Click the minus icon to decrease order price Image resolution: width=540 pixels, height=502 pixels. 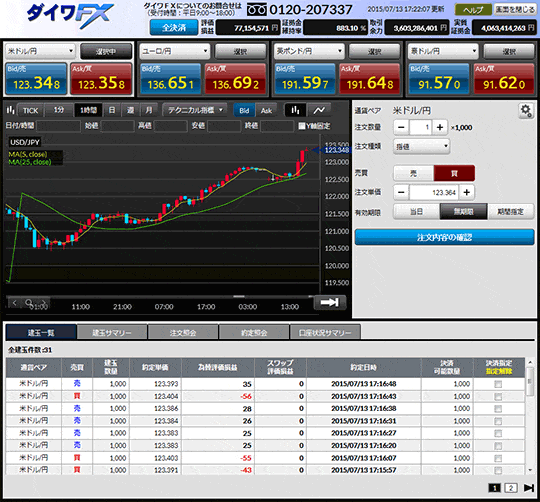coord(401,192)
